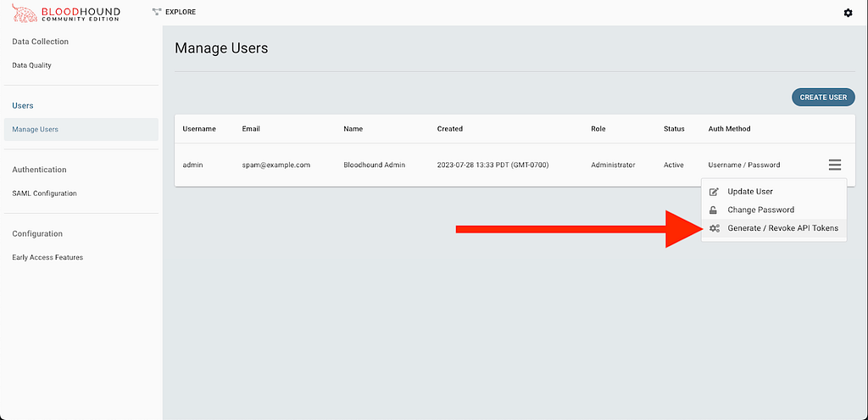This screenshot has width=868, height=420.
Task: Open the Explore page
Action: point(181,12)
